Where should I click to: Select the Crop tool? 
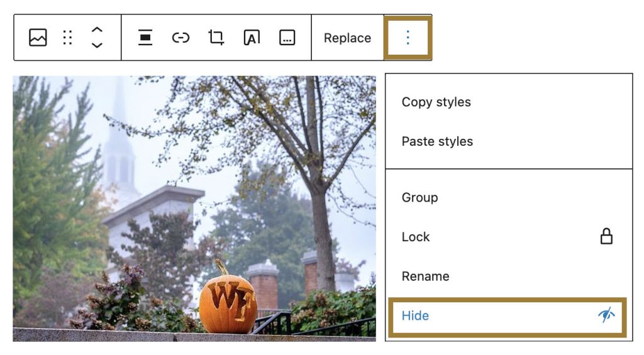coord(216,38)
